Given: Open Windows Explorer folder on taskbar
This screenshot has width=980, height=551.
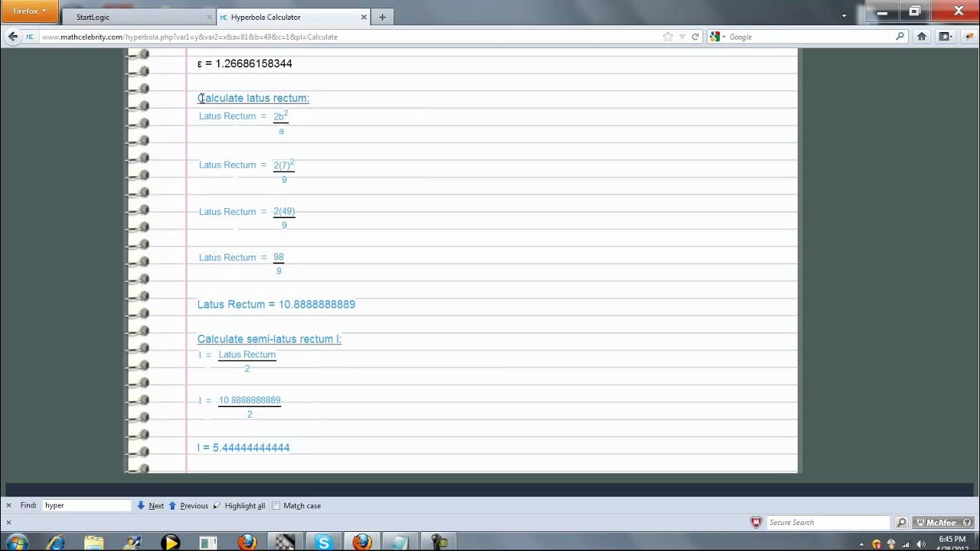Looking at the screenshot, I should (93, 543).
